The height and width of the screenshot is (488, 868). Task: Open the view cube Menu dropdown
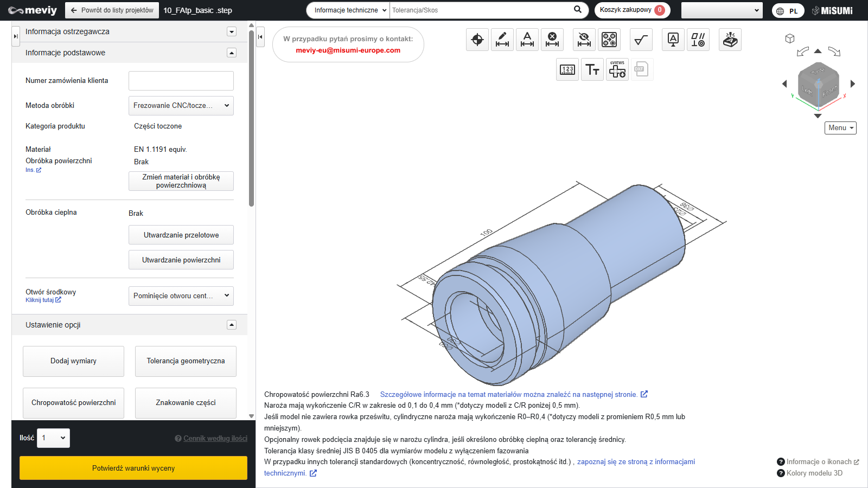click(x=840, y=128)
